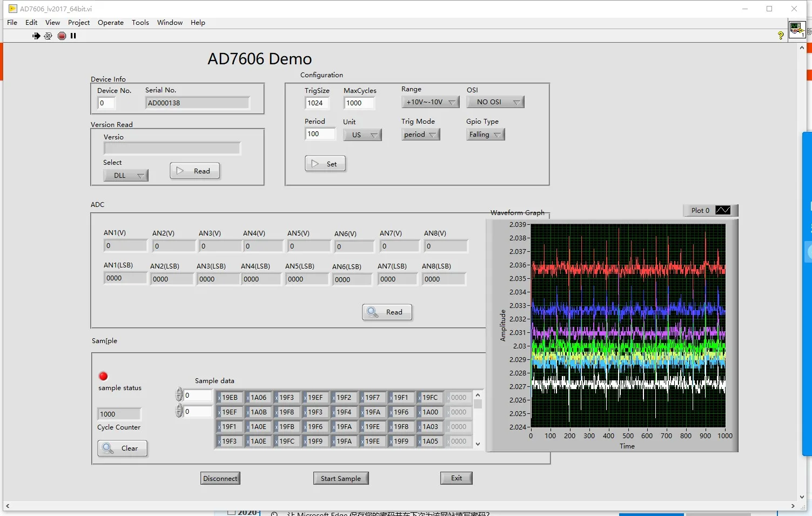The height and width of the screenshot is (516, 812).
Task: Click the Sample data increment stepper arrow
Action: (179, 392)
